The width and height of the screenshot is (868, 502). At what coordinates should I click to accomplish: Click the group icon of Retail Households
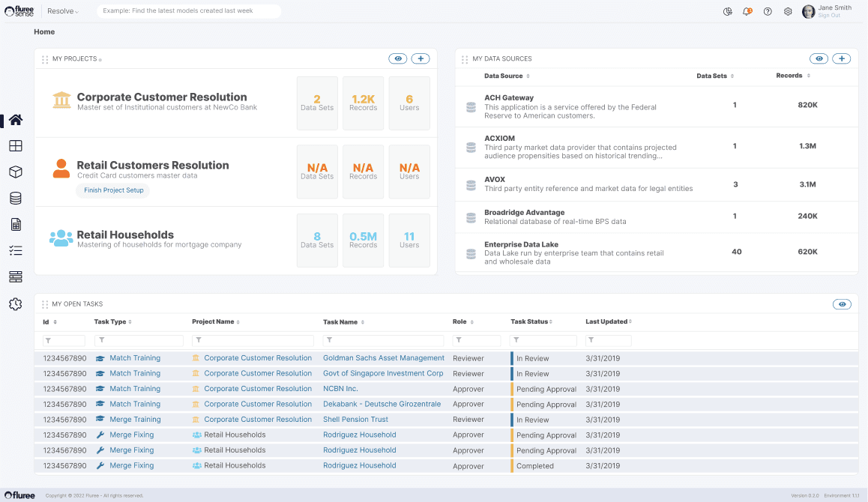point(61,238)
